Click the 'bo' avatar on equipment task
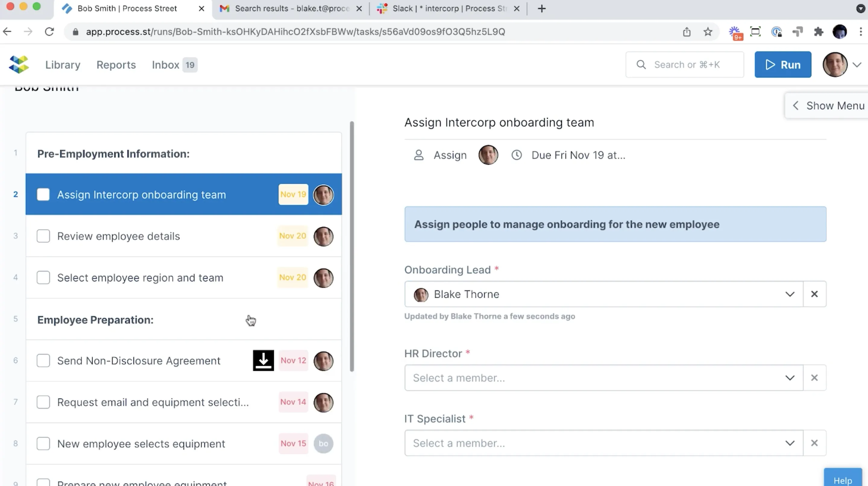The height and width of the screenshot is (486, 868). [x=323, y=444]
